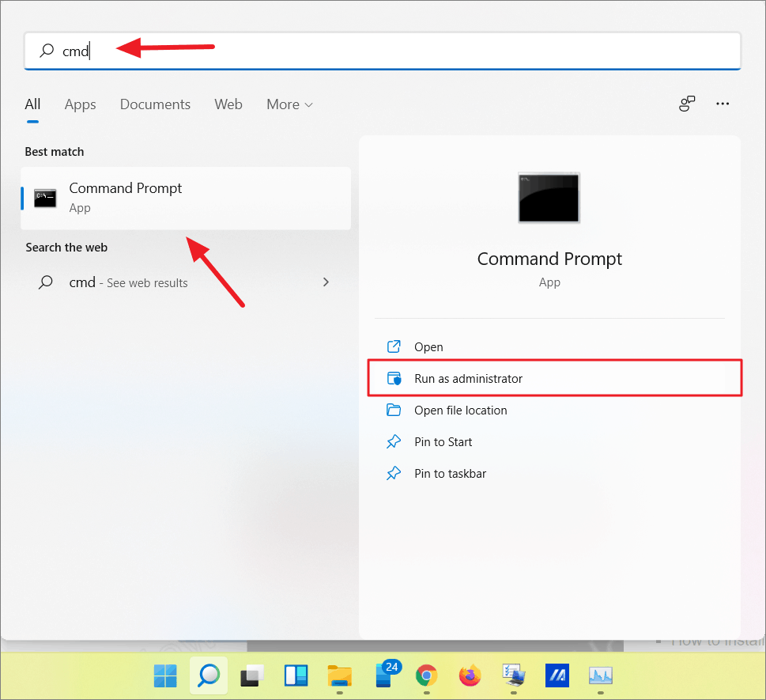Open the feedback icon beside the ellipsis
The width and height of the screenshot is (766, 700).
687,104
